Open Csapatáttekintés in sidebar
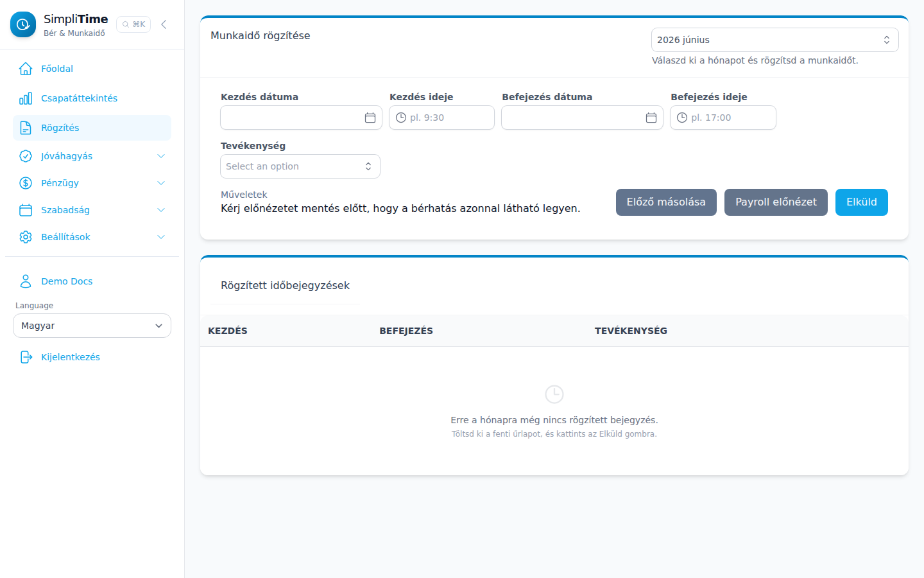 92,98
